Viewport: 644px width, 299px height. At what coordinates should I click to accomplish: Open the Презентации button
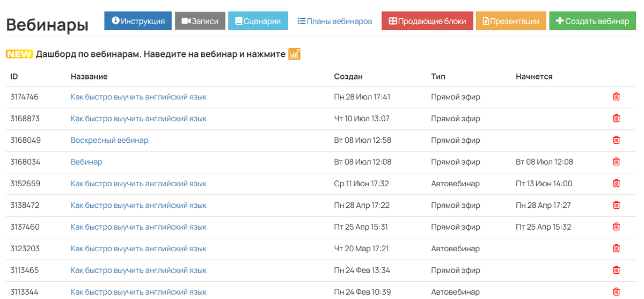pyautogui.click(x=511, y=21)
